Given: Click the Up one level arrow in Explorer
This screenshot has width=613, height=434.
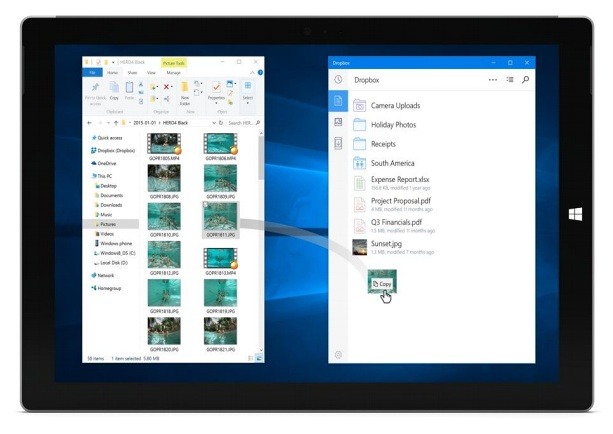Looking at the screenshot, I should pyautogui.click(x=116, y=123).
